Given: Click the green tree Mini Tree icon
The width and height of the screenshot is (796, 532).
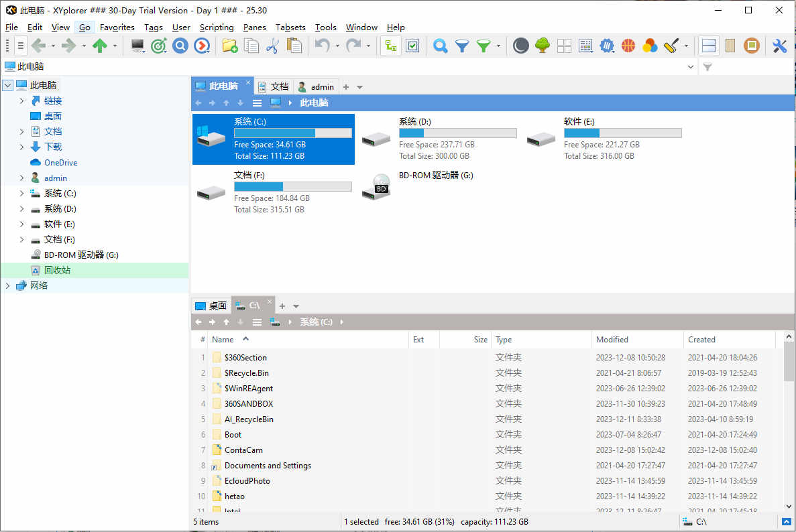Looking at the screenshot, I should click(x=542, y=46).
